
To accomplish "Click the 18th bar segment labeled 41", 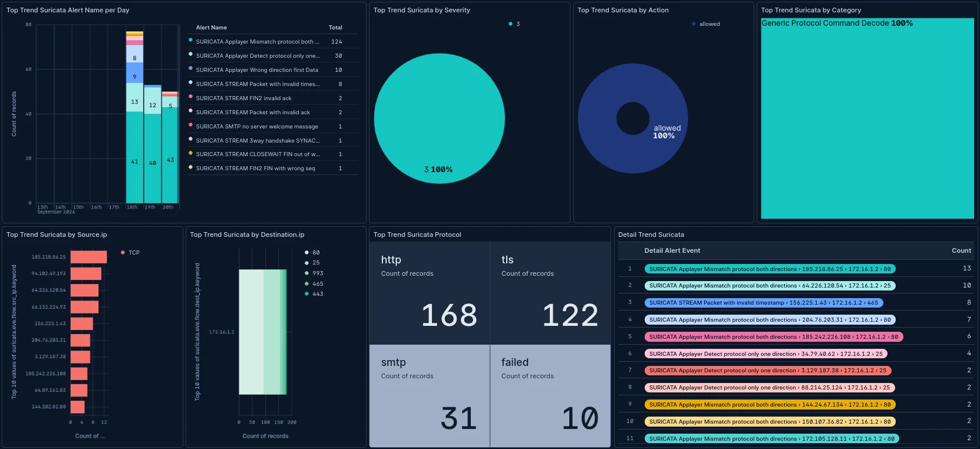I will point(134,157).
